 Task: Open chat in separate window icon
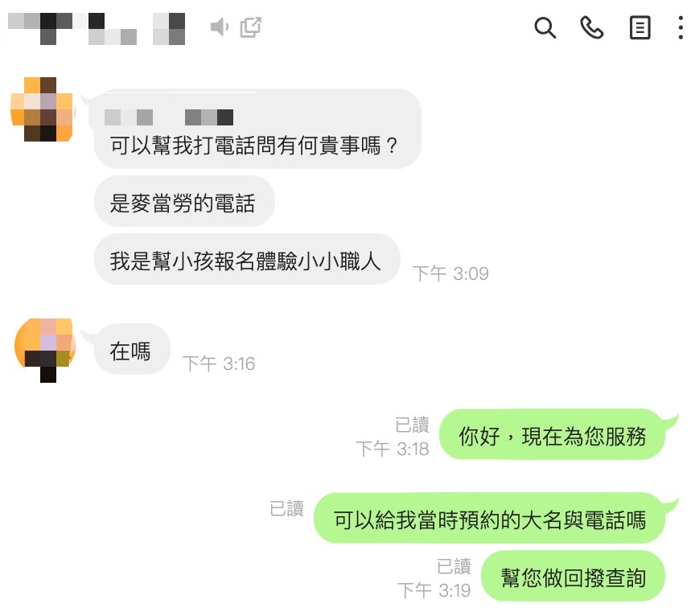click(250, 27)
